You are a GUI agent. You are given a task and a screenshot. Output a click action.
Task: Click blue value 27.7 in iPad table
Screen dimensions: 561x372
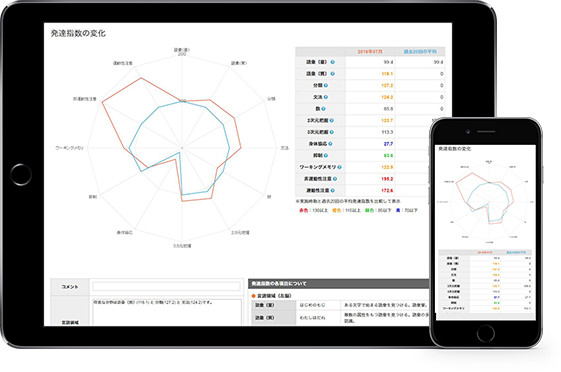(388, 144)
